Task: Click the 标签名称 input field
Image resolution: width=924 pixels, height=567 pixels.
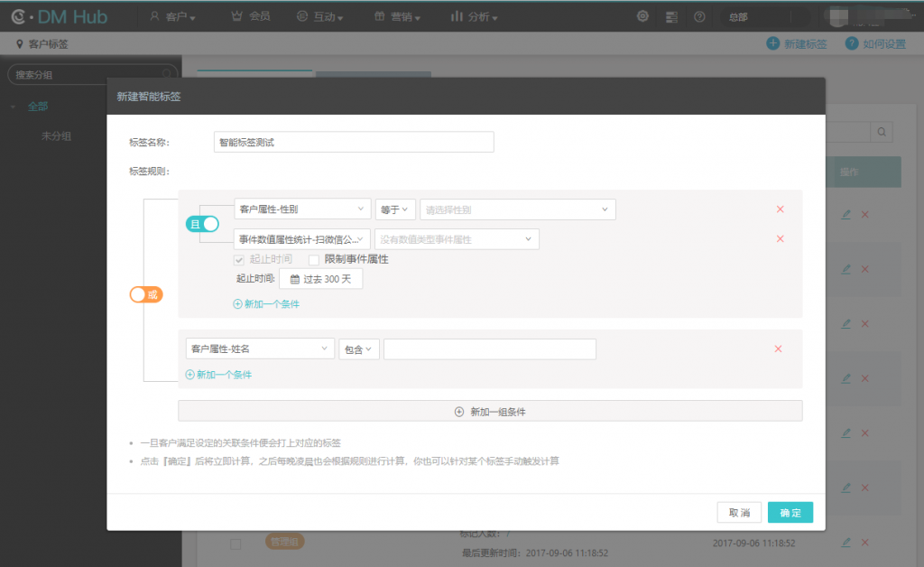Action: [354, 142]
